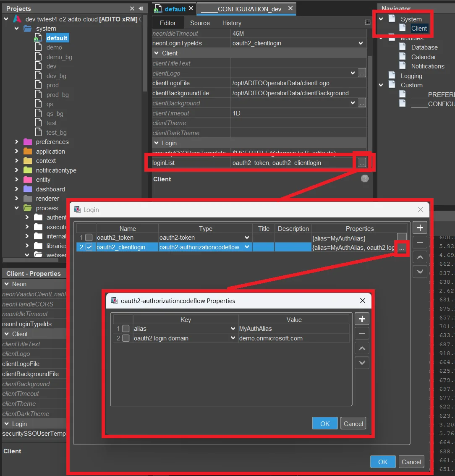The height and width of the screenshot is (476, 455).
Task: Move row down in Login dialog
Action: tap(420, 272)
